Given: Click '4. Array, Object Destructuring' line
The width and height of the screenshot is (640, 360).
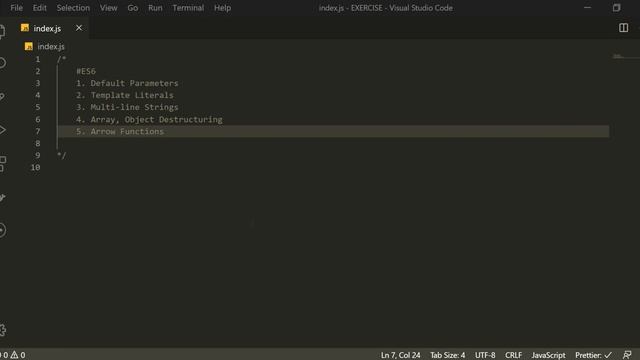Looking at the screenshot, I should pyautogui.click(x=149, y=119).
